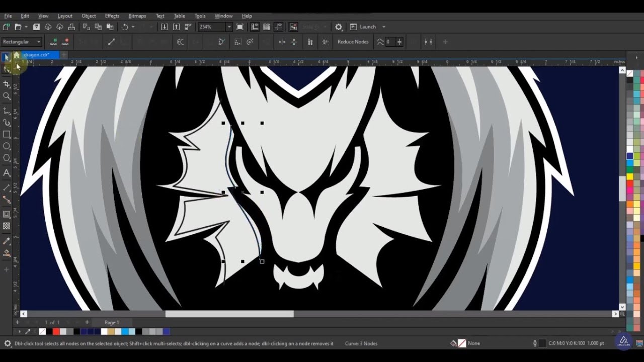The image size is (644, 362).
Task: Add nodes to the curve
Action: (x=53, y=42)
